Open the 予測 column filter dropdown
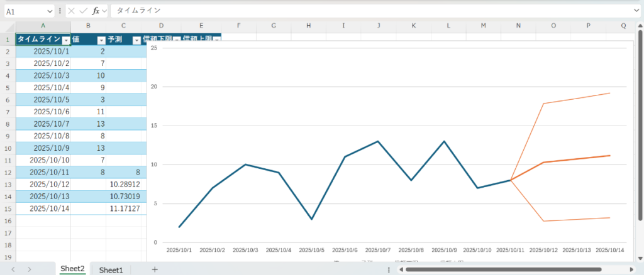Image resolution: width=644 pixels, height=275 pixels. [x=136, y=40]
